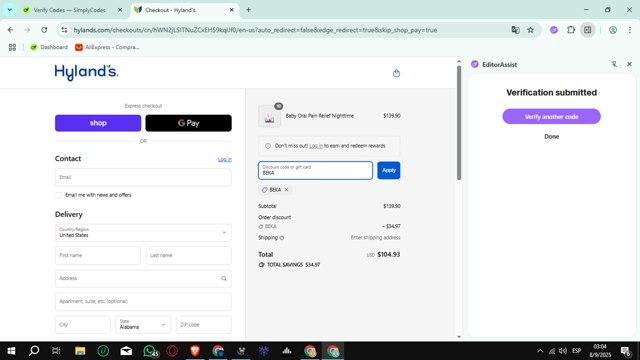Pin the EditorAssist side panel
This screenshot has height=360, width=640.
point(614,64)
